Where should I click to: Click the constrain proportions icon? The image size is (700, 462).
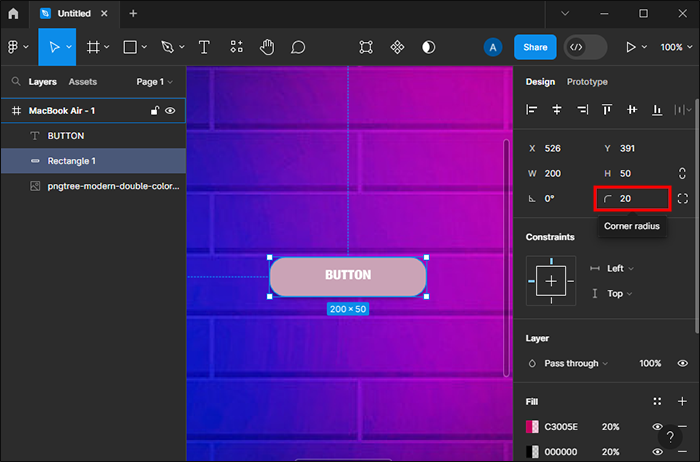[x=682, y=173]
